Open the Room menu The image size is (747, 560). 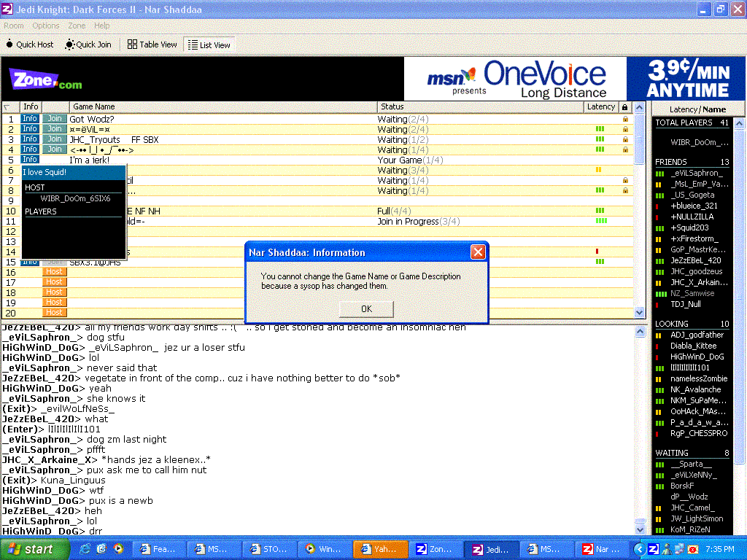point(14,26)
